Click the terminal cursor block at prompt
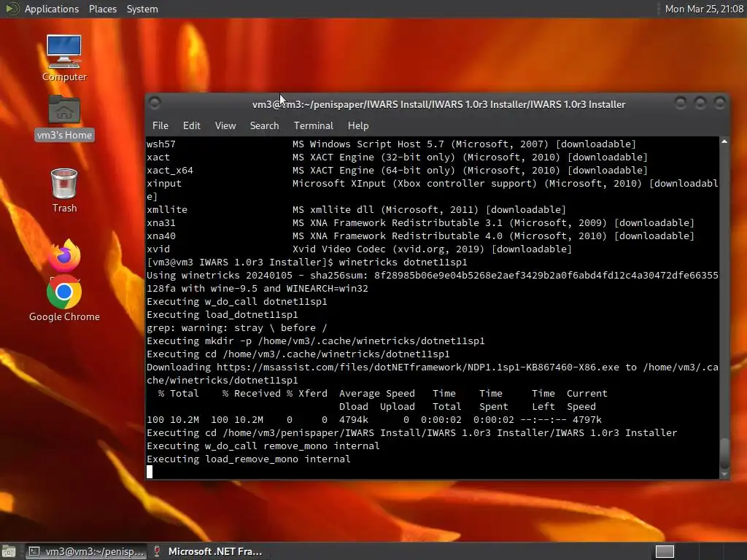Screen dimensions: 747x560 (150, 472)
